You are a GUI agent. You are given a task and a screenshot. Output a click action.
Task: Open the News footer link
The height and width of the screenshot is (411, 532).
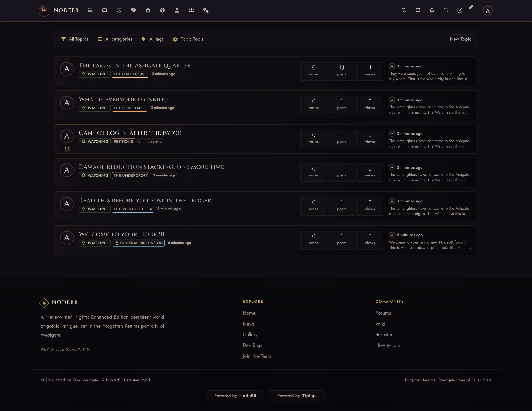click(x=249, y=324)
